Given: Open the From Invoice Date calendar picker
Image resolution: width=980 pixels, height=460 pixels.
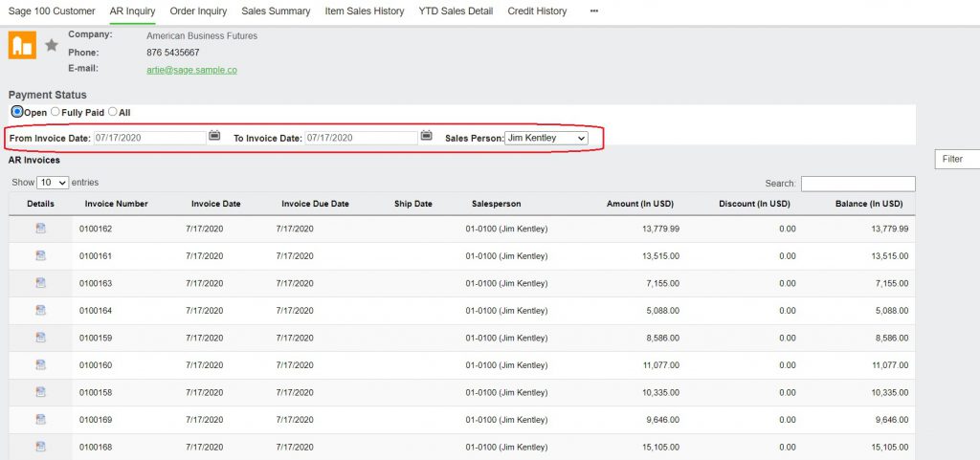Looking at the screenshot, I should [214, 136].
